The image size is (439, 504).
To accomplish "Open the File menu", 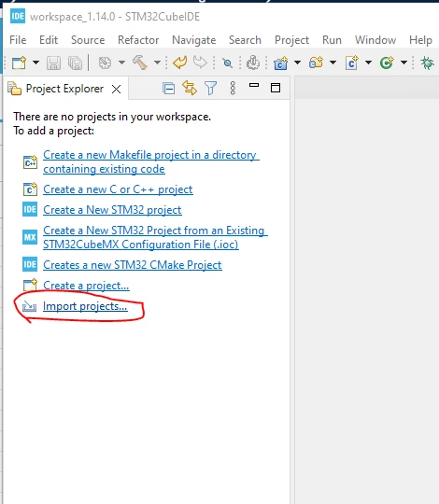I will pyautogui.click(x=18, y=40).
